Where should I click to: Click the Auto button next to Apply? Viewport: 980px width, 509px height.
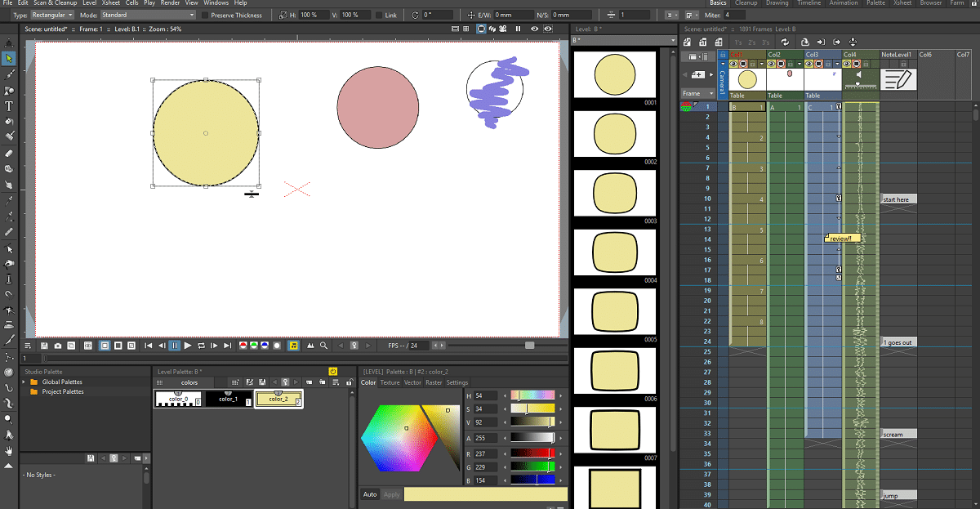pos(370,493)
